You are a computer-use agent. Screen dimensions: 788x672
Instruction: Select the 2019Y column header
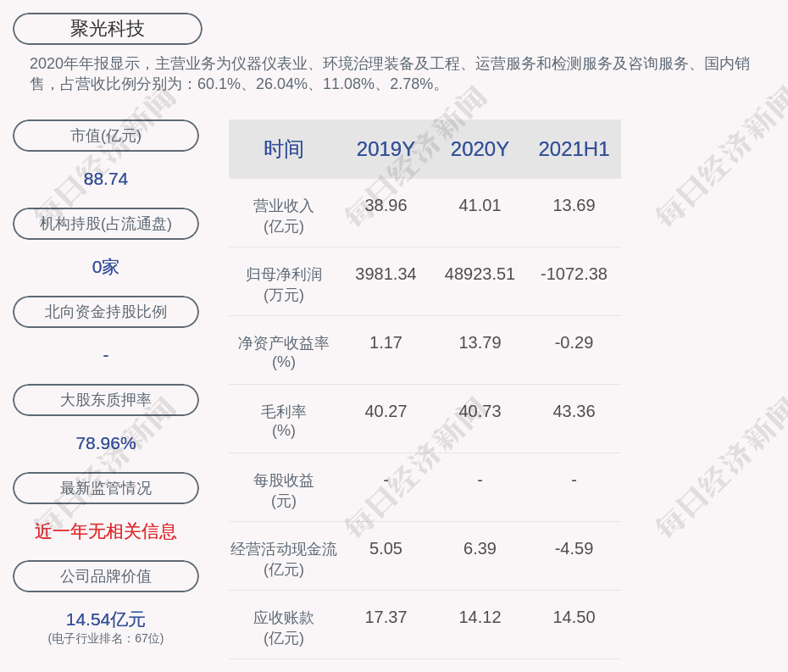tap(386, 149)
